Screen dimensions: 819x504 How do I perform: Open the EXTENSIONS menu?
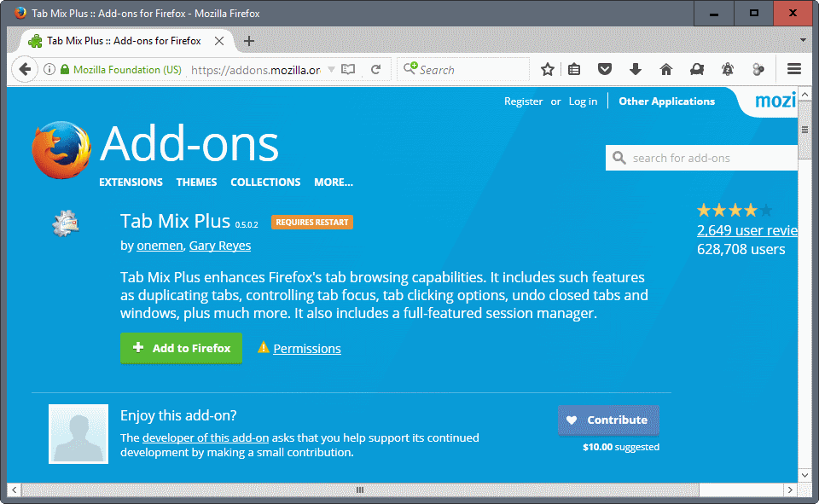click(131, 182)
